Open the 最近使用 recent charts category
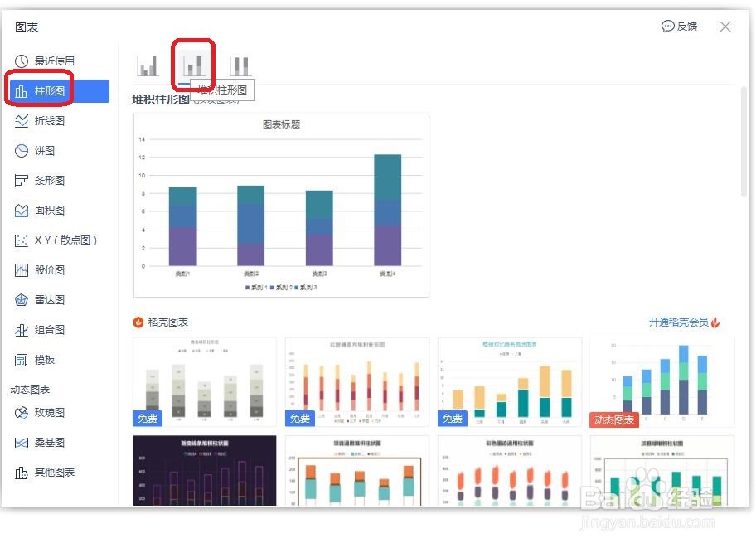The image size is (756, 548). 55,61
